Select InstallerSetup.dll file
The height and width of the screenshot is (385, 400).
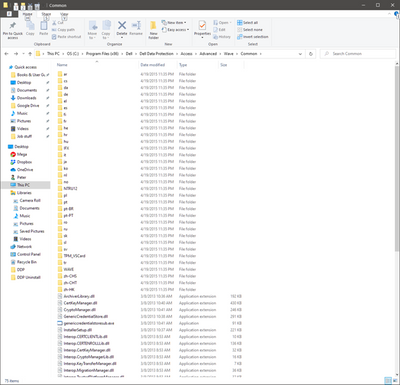[78, 330]
